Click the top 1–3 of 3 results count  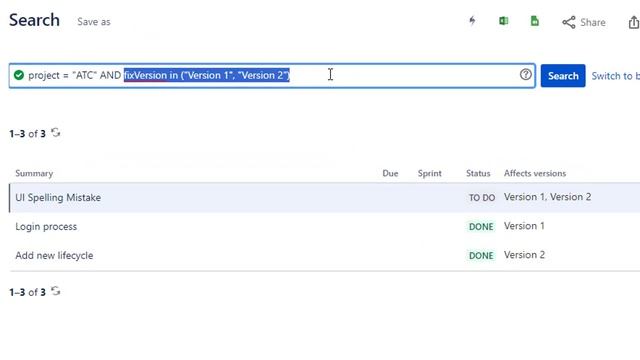pyautogui.click(x=27, y=134)
